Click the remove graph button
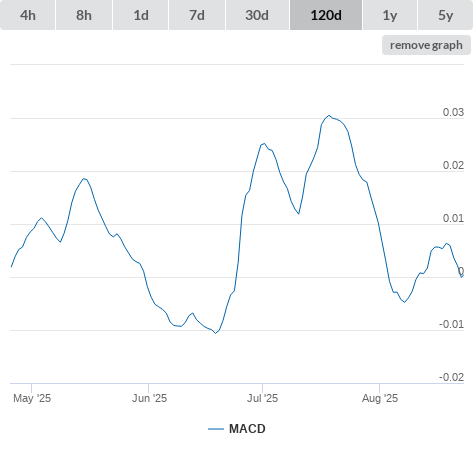Viewport: 474px width, 455px height. (426, 45)
